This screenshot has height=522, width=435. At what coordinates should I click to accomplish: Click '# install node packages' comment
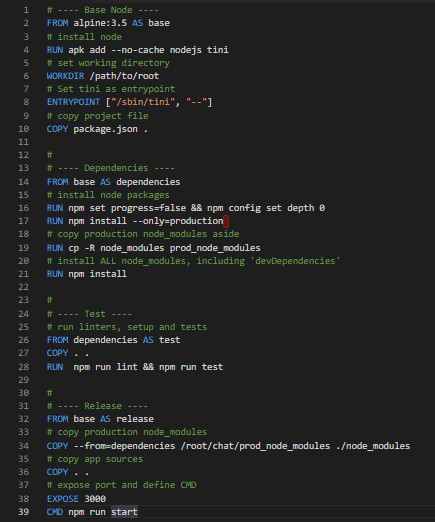(108, 195)
